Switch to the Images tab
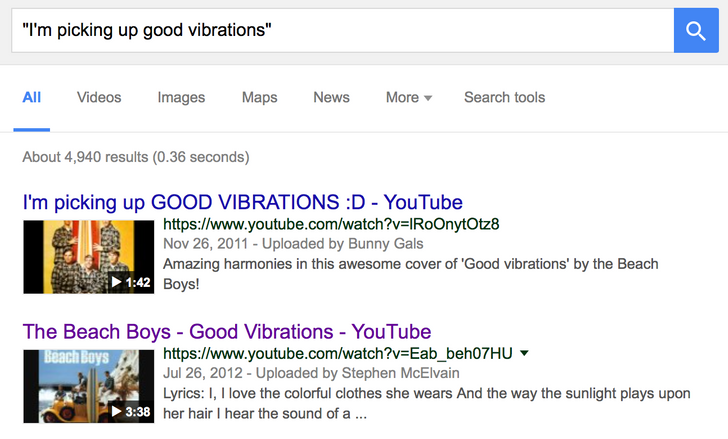The width and height of the screenshot is (728, 439). 181,97
